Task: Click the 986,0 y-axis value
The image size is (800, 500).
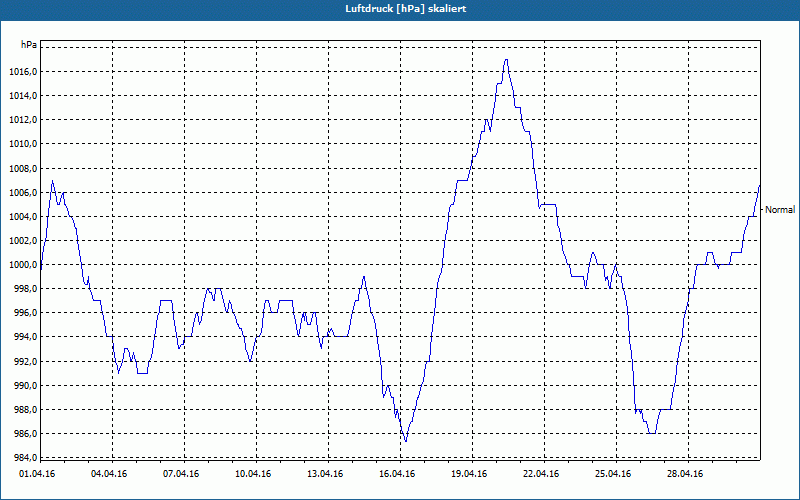Action: tap(25, 434)
